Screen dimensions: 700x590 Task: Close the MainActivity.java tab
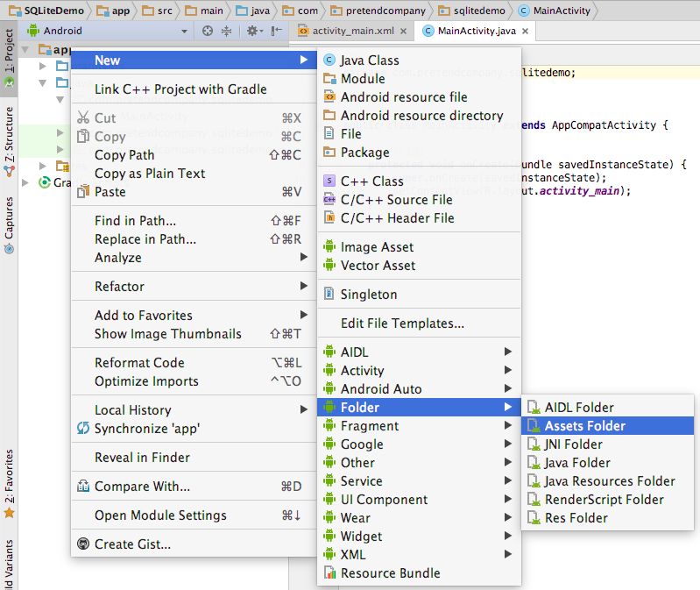[526, 31]
